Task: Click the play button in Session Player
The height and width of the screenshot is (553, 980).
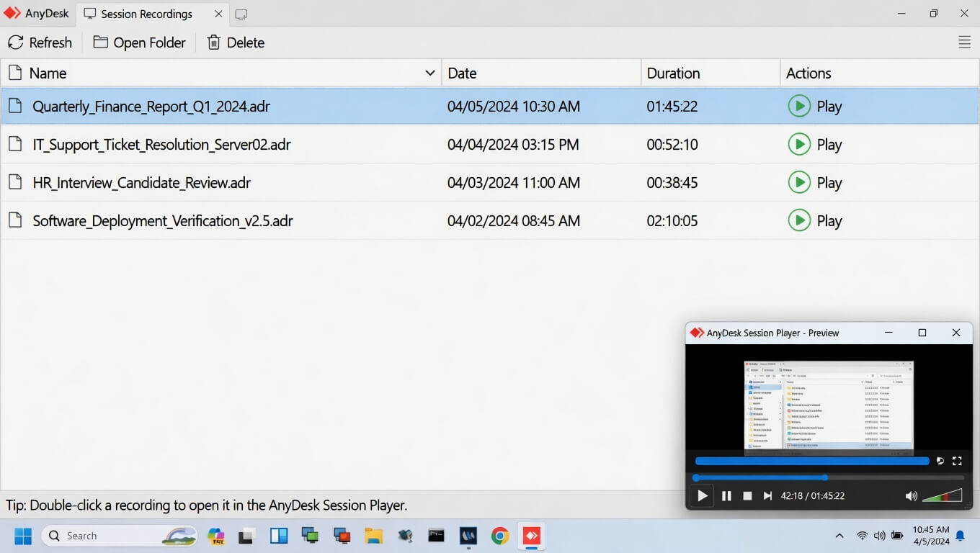Action: pos(702,495)
